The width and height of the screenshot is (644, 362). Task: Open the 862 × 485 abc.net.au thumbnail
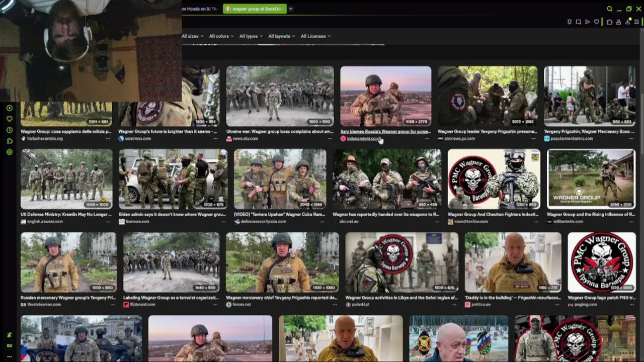(x=387, y=179)
